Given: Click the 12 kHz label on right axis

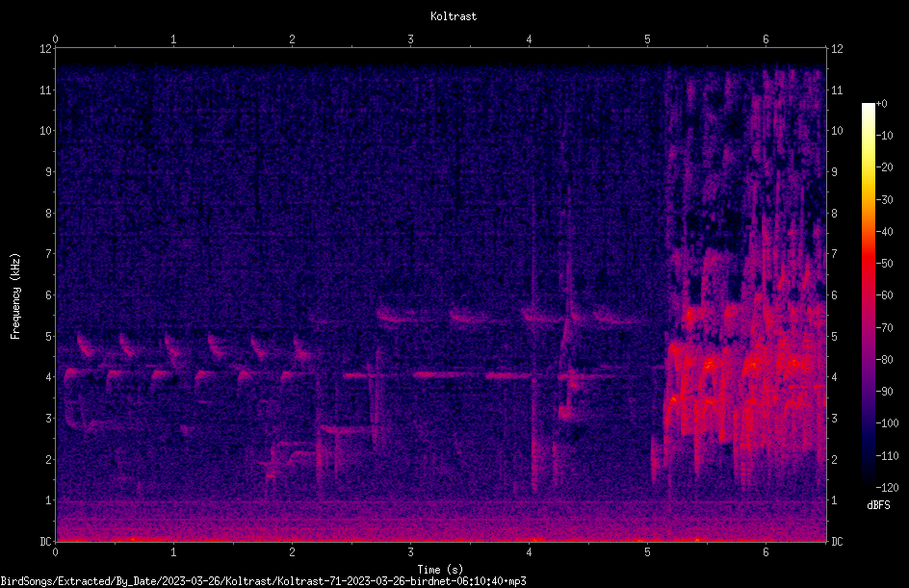Looking at the screenshot, I should point(837,49).
